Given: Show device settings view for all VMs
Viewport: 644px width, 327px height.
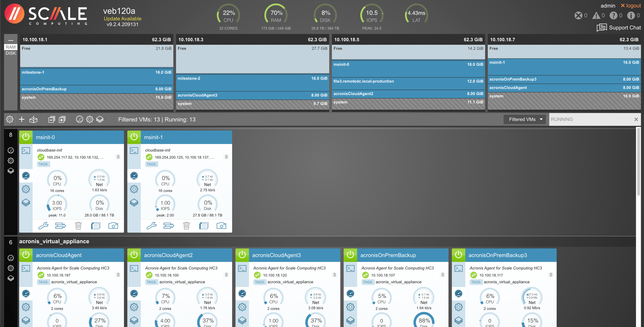Looking at the screenshot, I should click(90, 119).
